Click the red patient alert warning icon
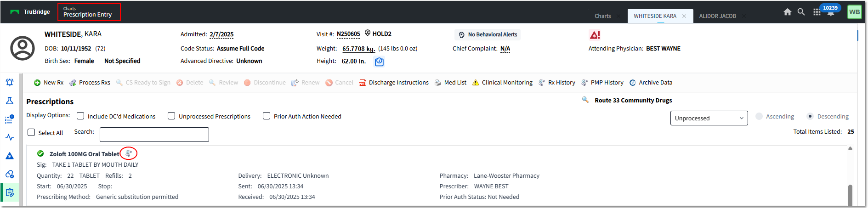868x209 pixels. 595,35
